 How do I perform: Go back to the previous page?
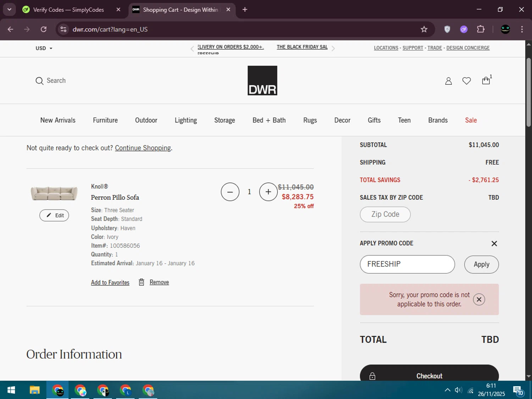coord(10,29)
